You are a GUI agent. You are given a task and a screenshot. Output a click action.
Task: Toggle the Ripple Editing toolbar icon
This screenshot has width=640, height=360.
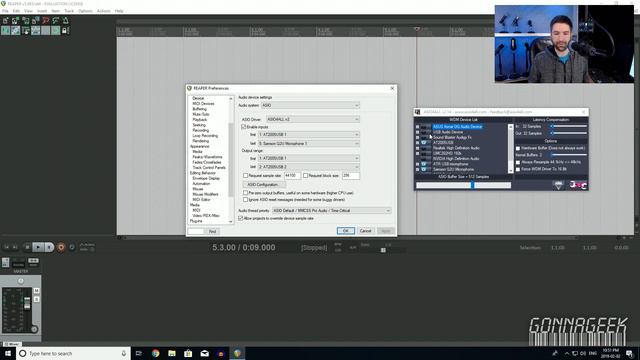coord(25,31)
